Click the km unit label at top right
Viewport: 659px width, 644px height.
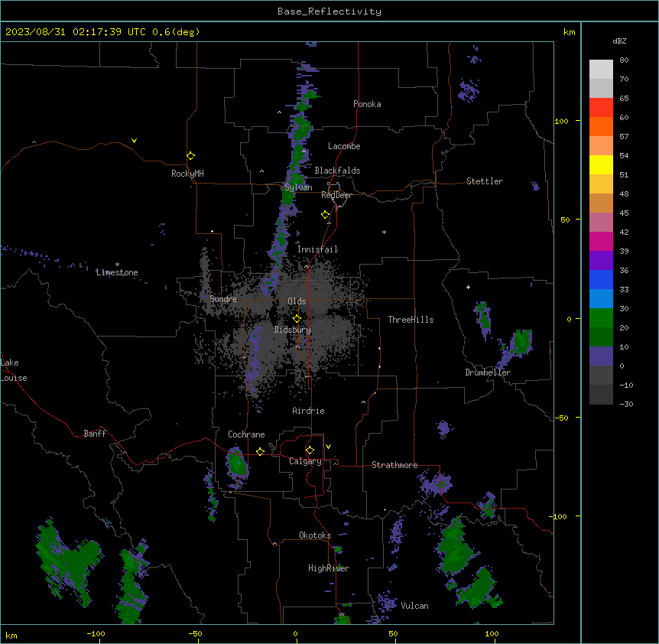(x=569, y=32)
